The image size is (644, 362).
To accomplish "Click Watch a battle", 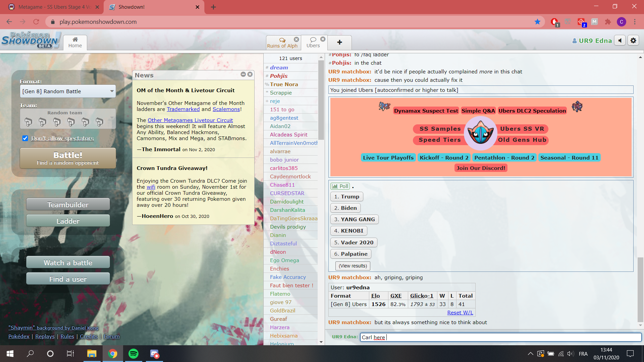I will point(68,262).
